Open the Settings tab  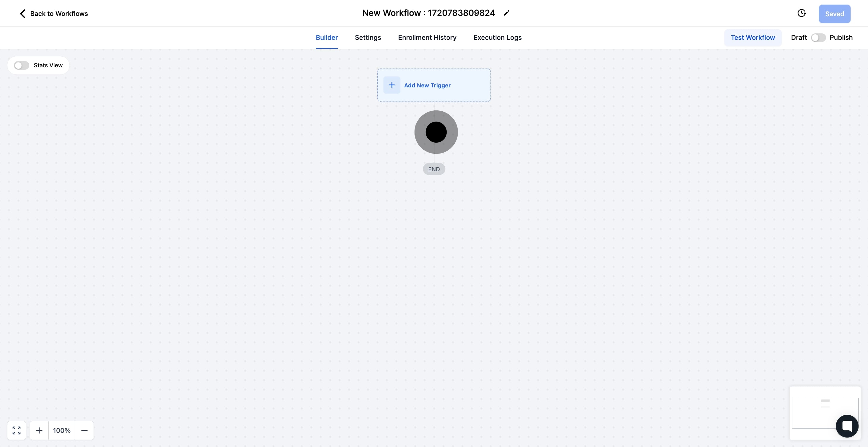[368, 37]
